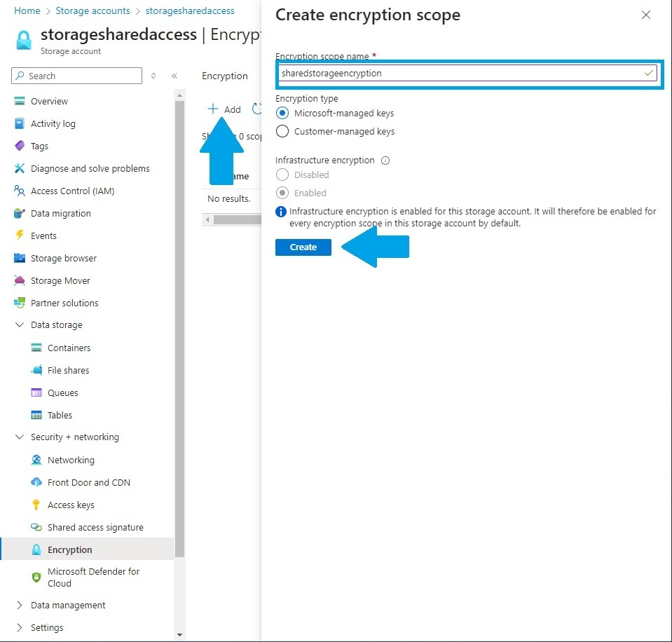Switch to the Encryption tab

tap(224, 76)
